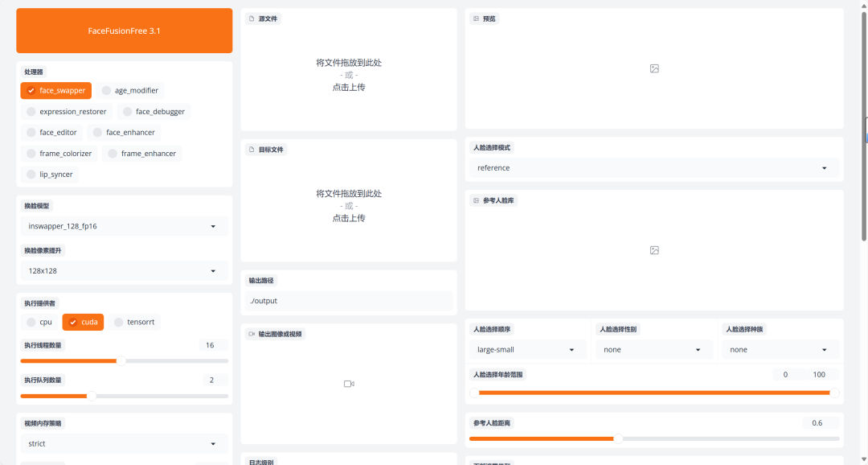The image size is (868, 465).
Task: Enable the lip_syncer processor
Action: (x=50, y=175)
